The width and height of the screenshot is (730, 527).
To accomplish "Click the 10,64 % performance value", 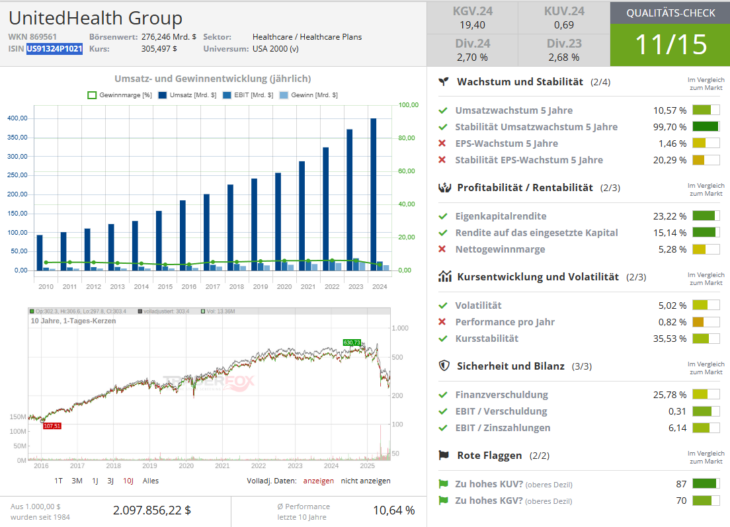I will (394, 511).
